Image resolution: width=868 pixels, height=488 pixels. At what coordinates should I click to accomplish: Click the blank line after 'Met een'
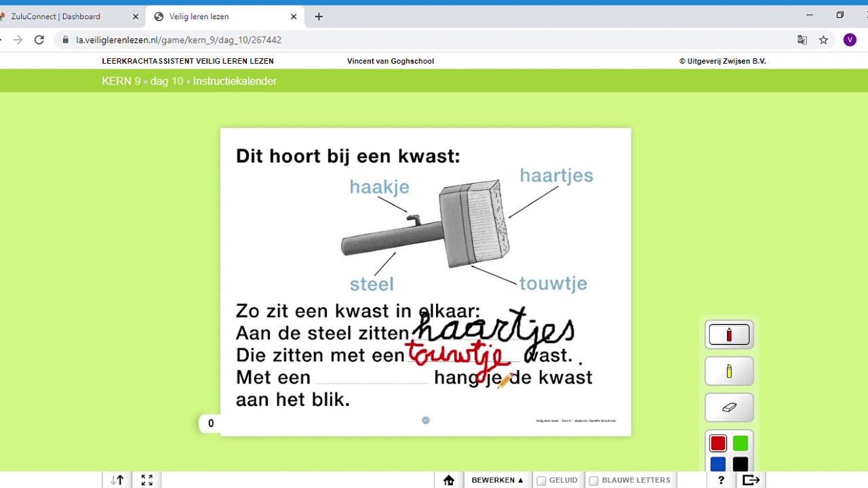coord(372,380)
